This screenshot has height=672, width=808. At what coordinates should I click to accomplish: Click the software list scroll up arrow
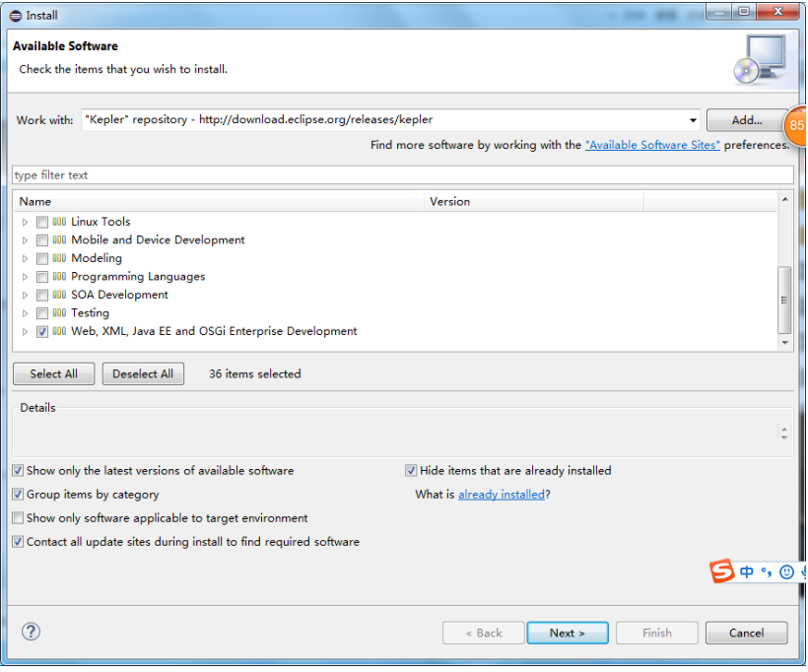(784, 199)
